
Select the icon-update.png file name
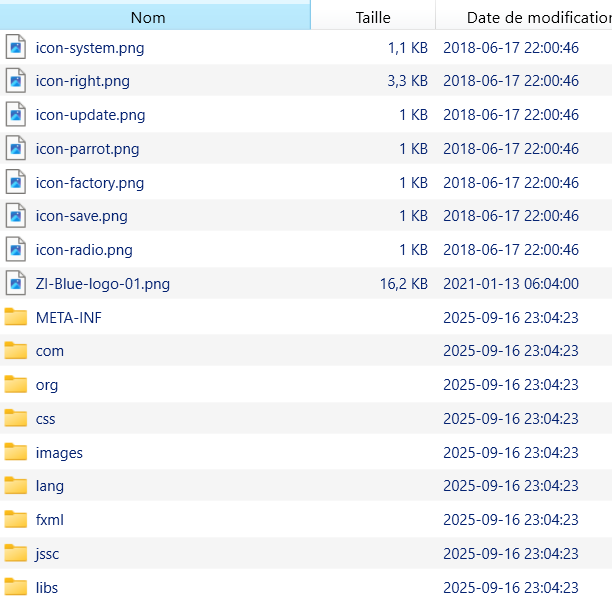[90, 115]
